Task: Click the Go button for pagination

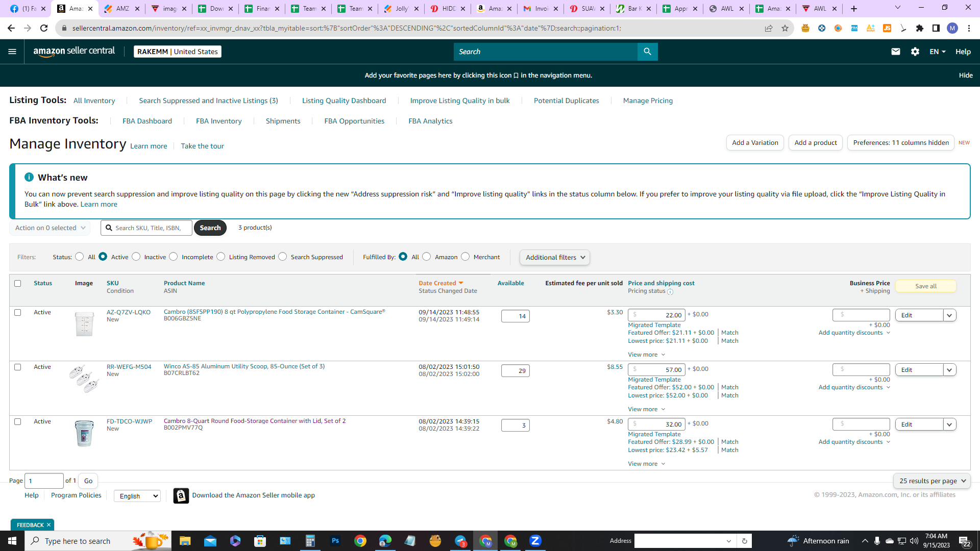Action: coord(88,481)
